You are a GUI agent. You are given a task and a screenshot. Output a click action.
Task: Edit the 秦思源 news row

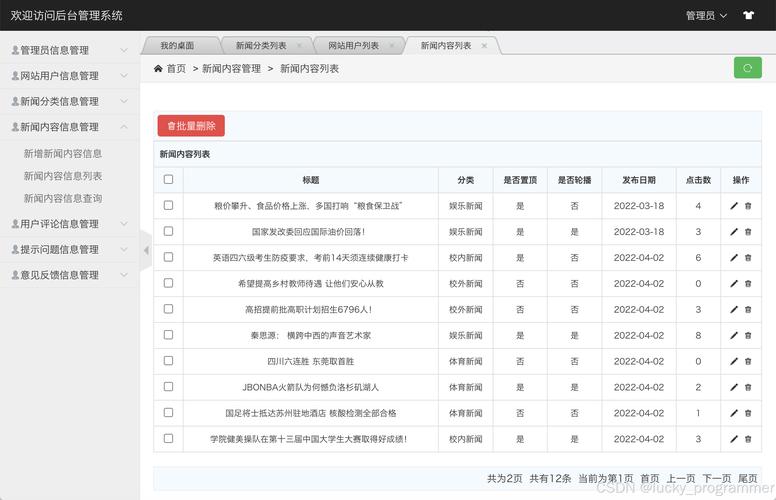pos(734,335)
